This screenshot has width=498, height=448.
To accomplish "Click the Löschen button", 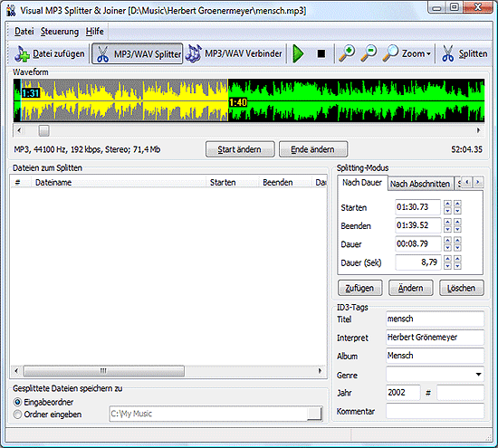I will point(461,288).
